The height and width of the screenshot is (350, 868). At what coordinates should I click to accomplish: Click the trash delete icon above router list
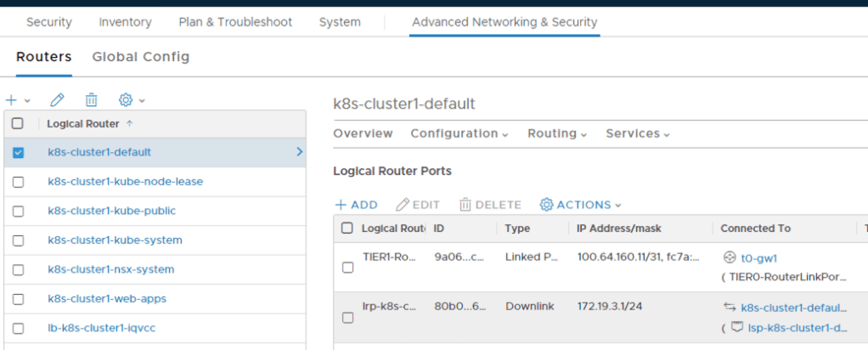click(91, 100)
